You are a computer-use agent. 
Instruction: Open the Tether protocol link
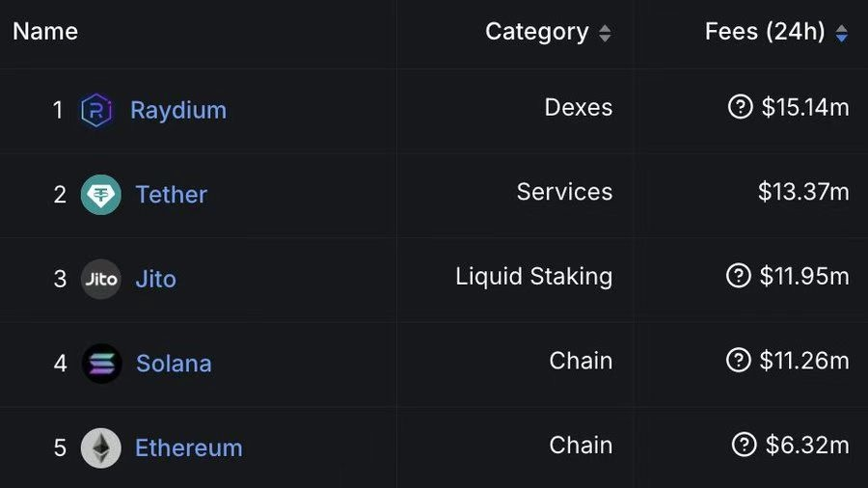[x=172, y=195]
